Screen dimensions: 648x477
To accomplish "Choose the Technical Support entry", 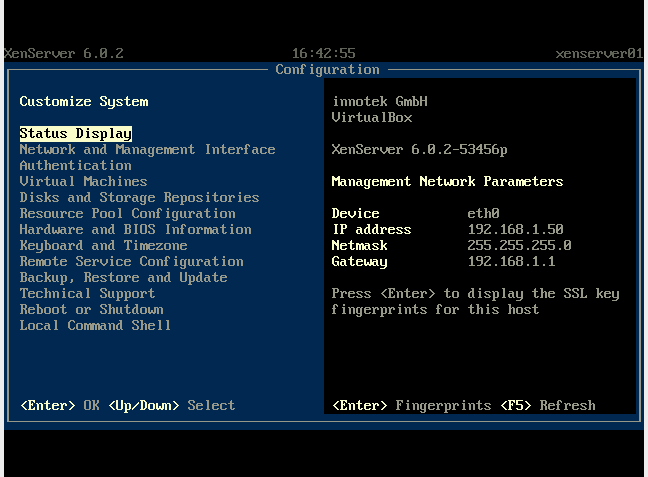I will pyautogui.click(x=87, y=293).
